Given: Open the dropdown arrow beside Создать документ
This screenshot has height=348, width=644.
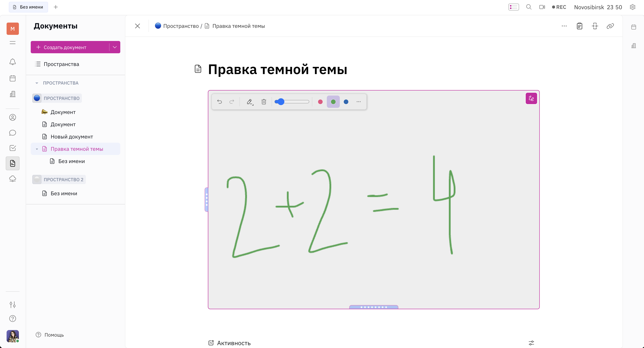Looking at the screenshot, I should pyautogui.click(x=115, y=47).
